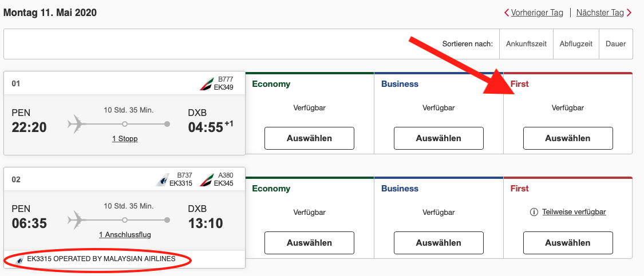Select First class for flight 01
This screenshot has height=276, width=644.
[x=568, y=138]
